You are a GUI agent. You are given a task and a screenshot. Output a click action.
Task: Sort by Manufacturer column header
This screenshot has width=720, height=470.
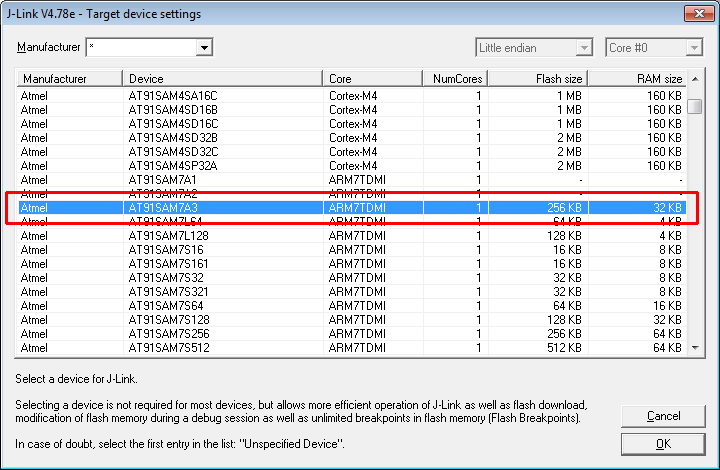point(70,78)
